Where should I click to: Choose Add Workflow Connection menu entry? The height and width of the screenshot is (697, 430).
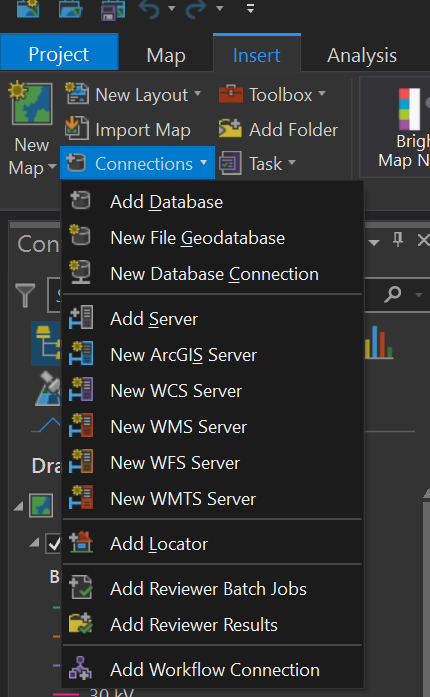pyautogui.click(x=213, y=669)
